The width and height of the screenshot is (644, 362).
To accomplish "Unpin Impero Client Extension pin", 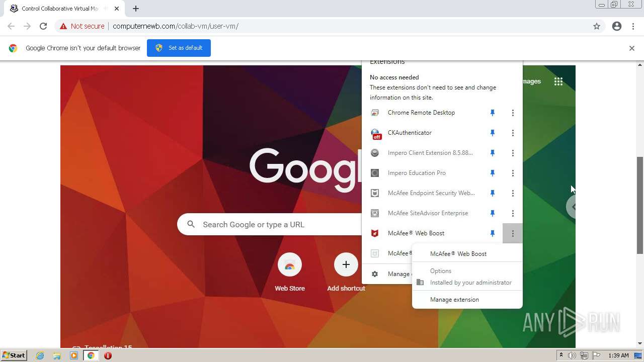I will [x=493, y=153].
